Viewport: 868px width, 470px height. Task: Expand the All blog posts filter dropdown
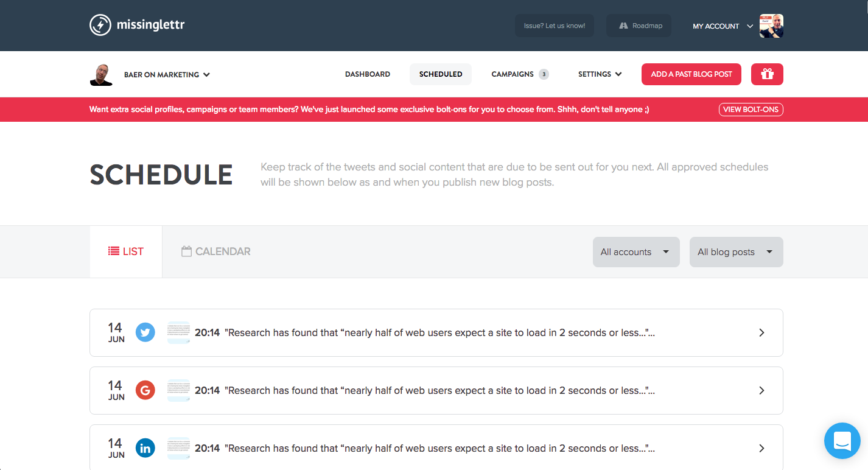pyautogui.click(x=735, y=252)
